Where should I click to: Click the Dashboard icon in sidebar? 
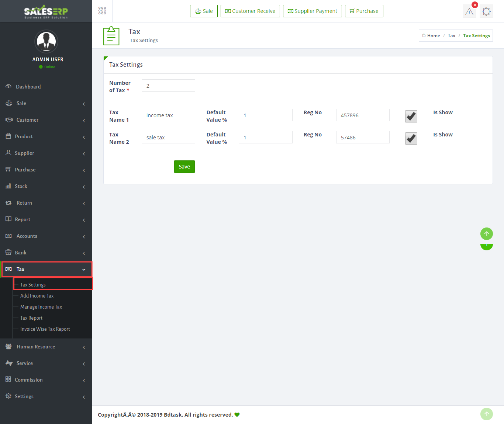pos(8,86)
